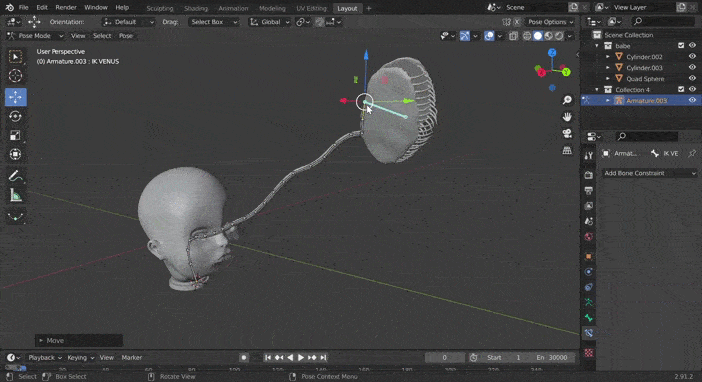Open the Object Data armature properties tab
The image size is (702, 382).
click(589, 302)
